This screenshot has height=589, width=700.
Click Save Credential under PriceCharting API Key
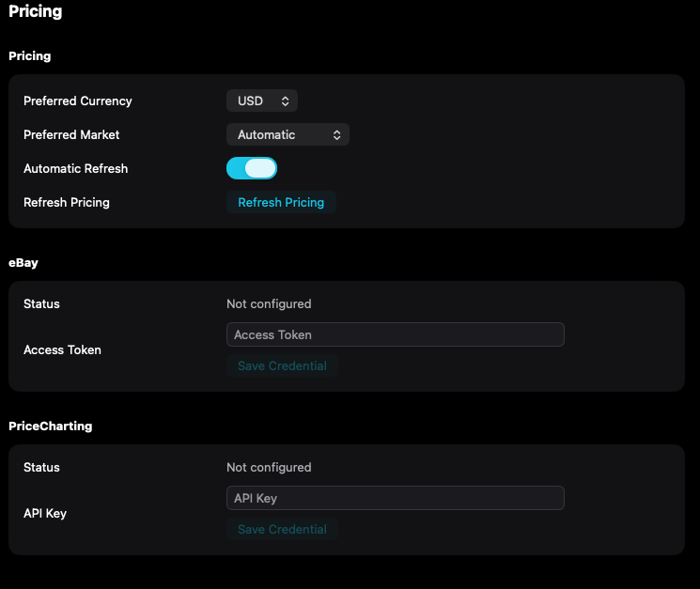click(x=282, y=529)
